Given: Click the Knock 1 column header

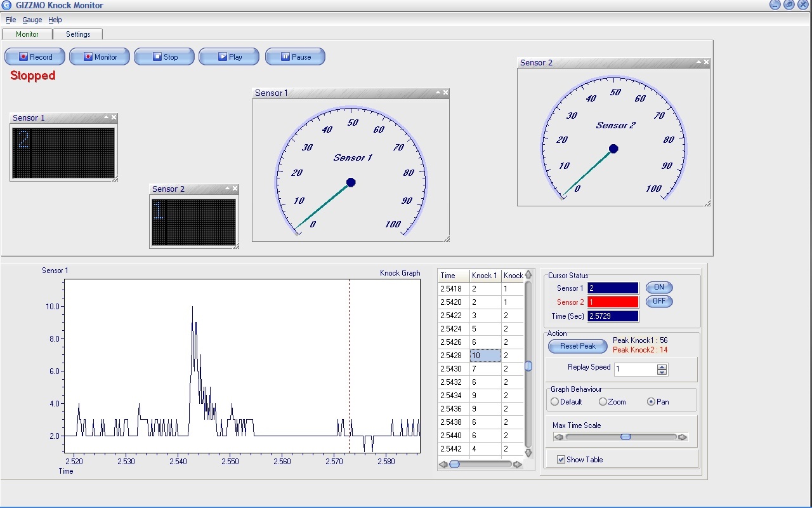Looking at the screenshot, I should tap(485, 276).
